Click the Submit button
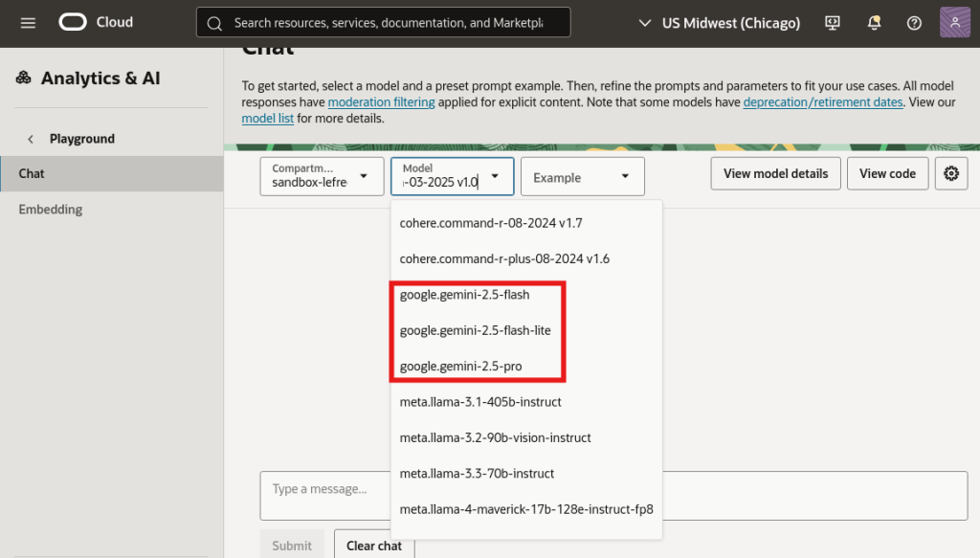 click(292, 546)
